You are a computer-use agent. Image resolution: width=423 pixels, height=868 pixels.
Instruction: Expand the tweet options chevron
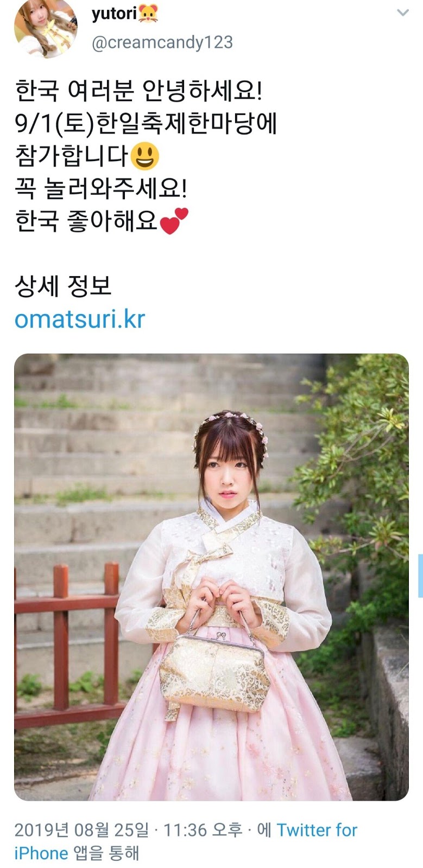tap(402, 12)
